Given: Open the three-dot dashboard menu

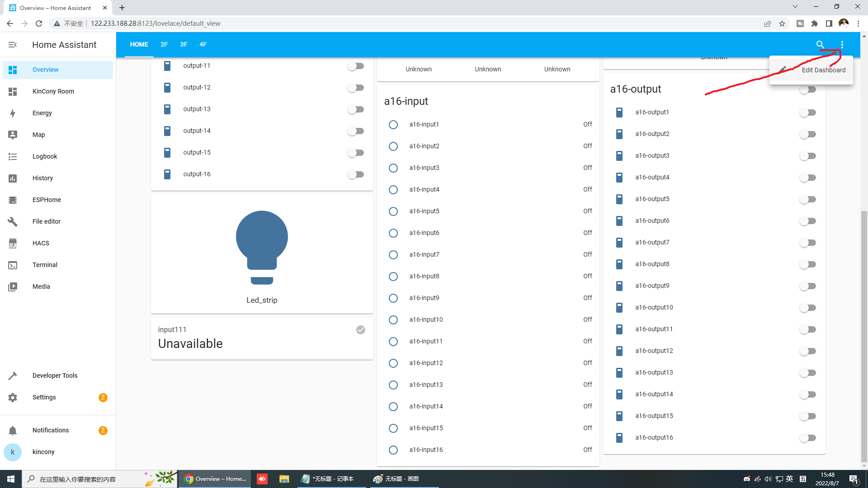Looking at the screenshot, I should click(x=842, y=44).
